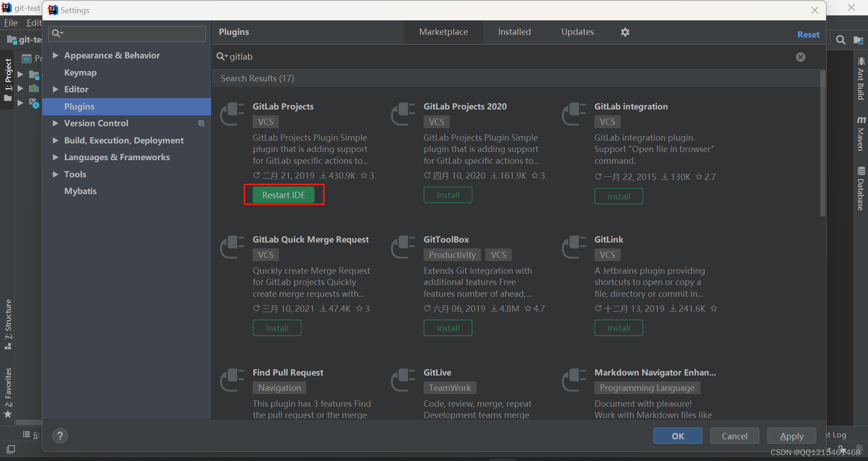The image size is (868, 461).
Task: Expand Languages & Frameworks settings
Action: click(56, 157)
